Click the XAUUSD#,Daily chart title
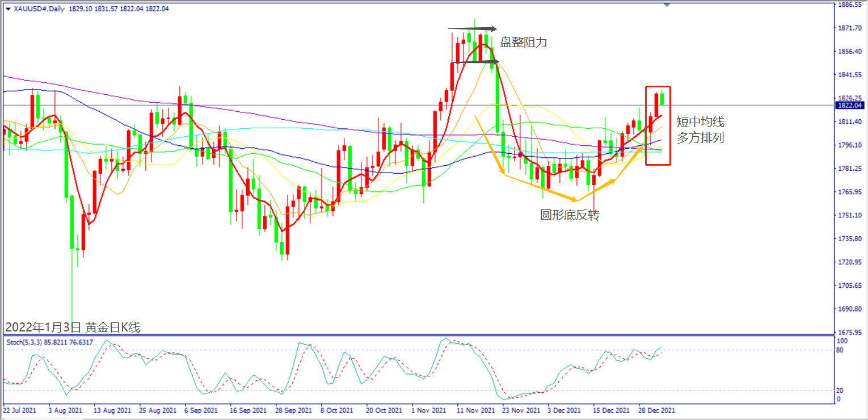868x420 pixels. (38, 9)
